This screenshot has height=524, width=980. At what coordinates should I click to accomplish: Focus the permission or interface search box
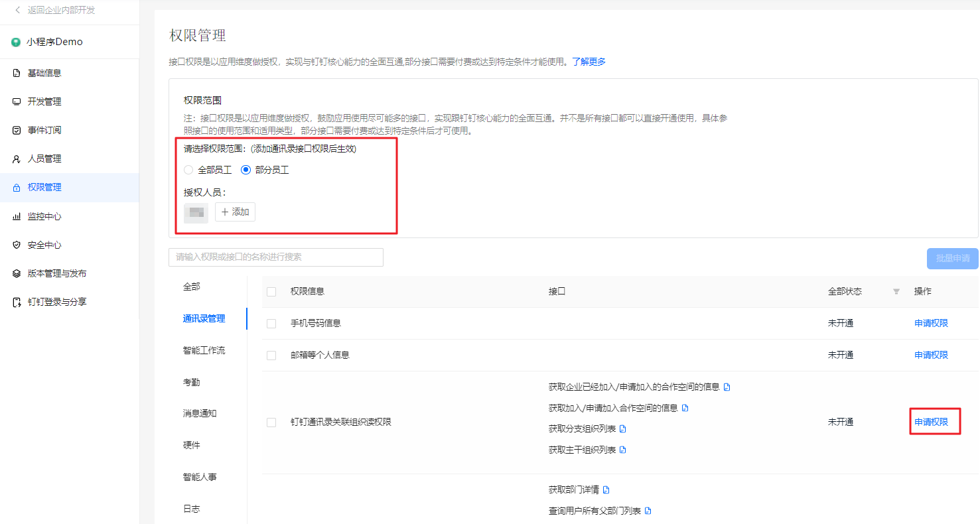pyautogui.click(x=276, y=257)
